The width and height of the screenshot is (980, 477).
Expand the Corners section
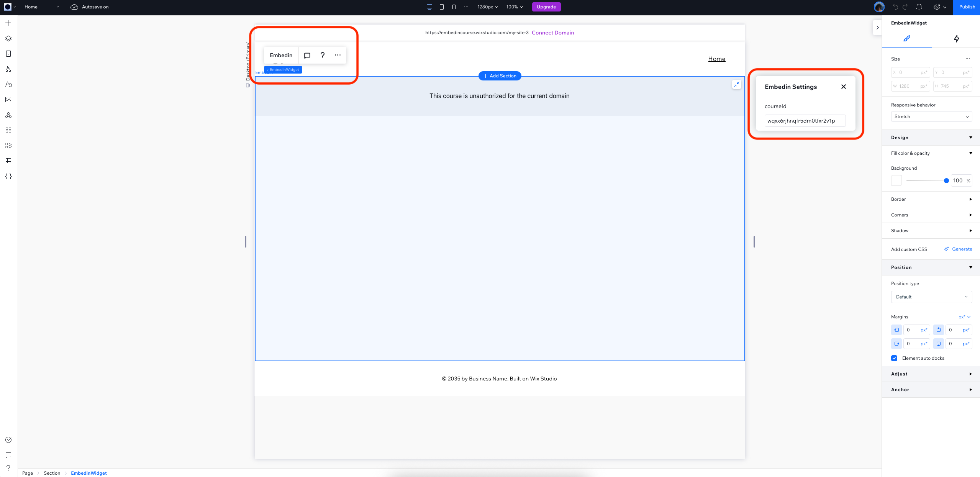click(x=931, y=215)
